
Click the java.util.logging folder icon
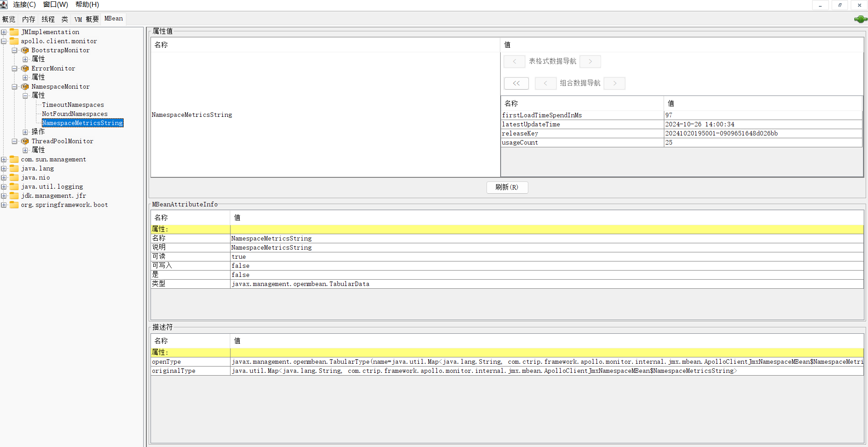(x=14, y=186)
